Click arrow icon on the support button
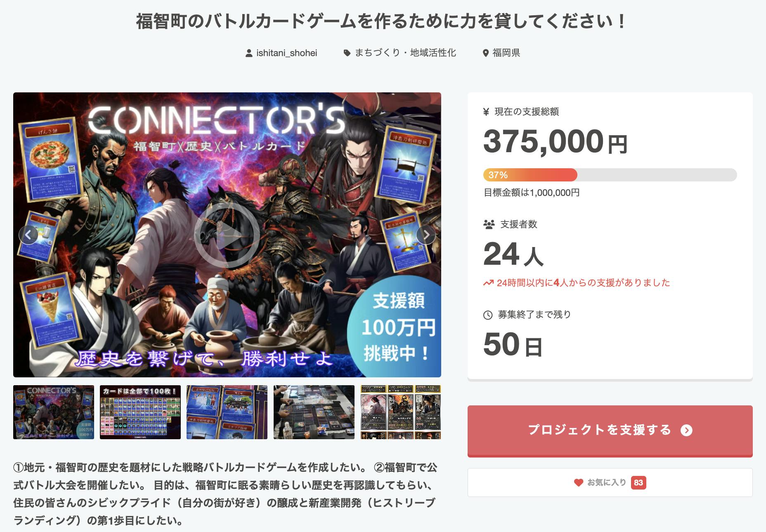The image size is (766, 532). point(686,431)
